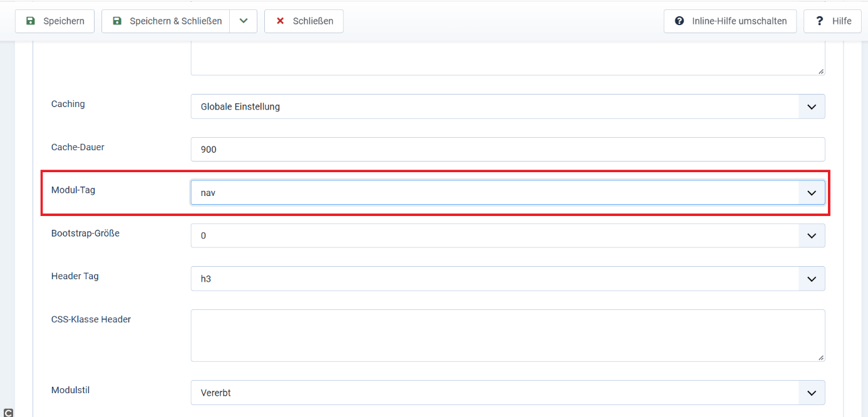Click inside the CSS-Klasse Header text area
The height and width of the screenshot is (417, 868).
(x=507, y=335)
